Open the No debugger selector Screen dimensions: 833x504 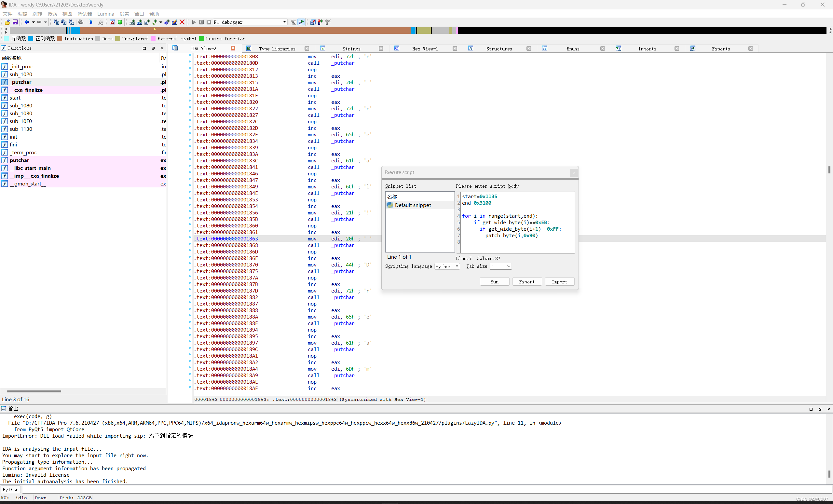[250, 22]
